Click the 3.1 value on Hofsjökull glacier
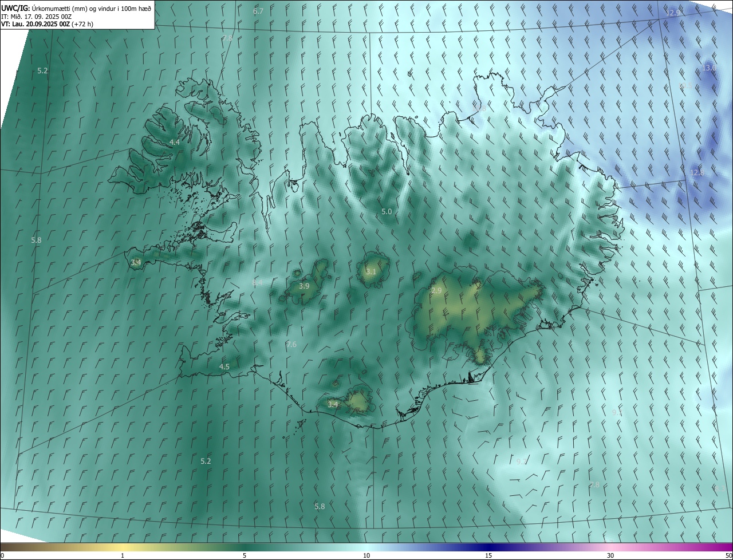The width and height of the screenshot is (733, 560). (371, 271)
